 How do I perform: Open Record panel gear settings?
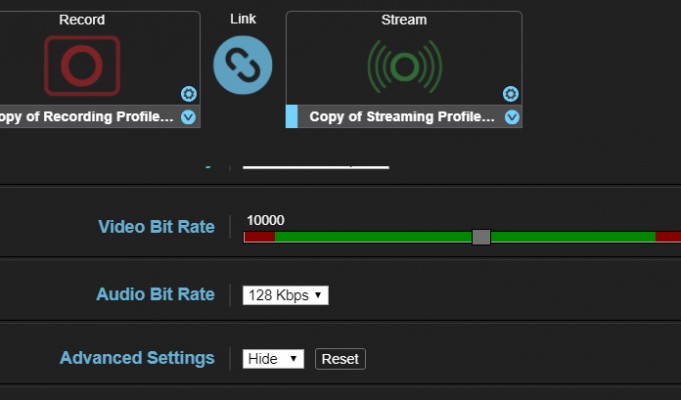(x=188, y=94)
